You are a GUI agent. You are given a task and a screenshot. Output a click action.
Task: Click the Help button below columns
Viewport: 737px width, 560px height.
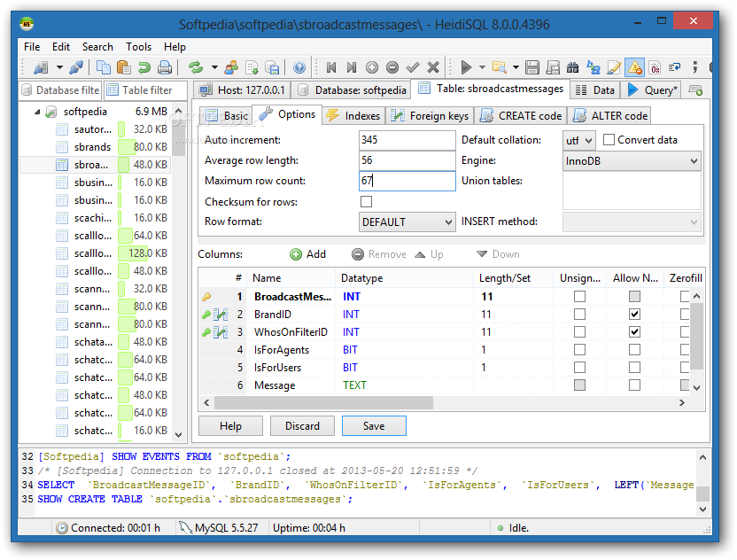[x=230, y=426]
